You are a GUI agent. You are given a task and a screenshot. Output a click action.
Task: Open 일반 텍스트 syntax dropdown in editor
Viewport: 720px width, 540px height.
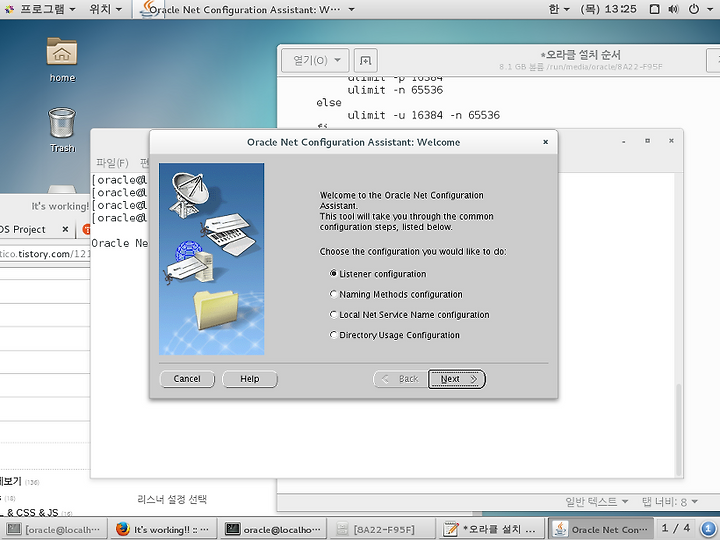tap(596, 501)
